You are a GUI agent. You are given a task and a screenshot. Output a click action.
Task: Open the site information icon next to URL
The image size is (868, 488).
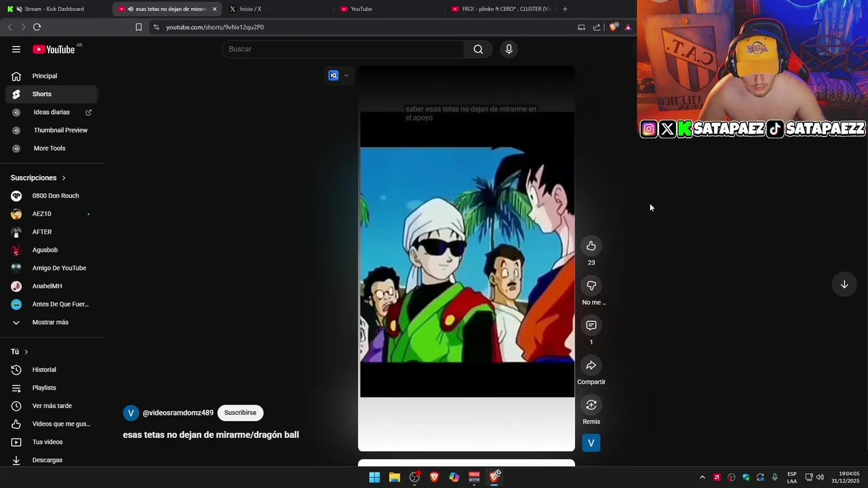156,27
